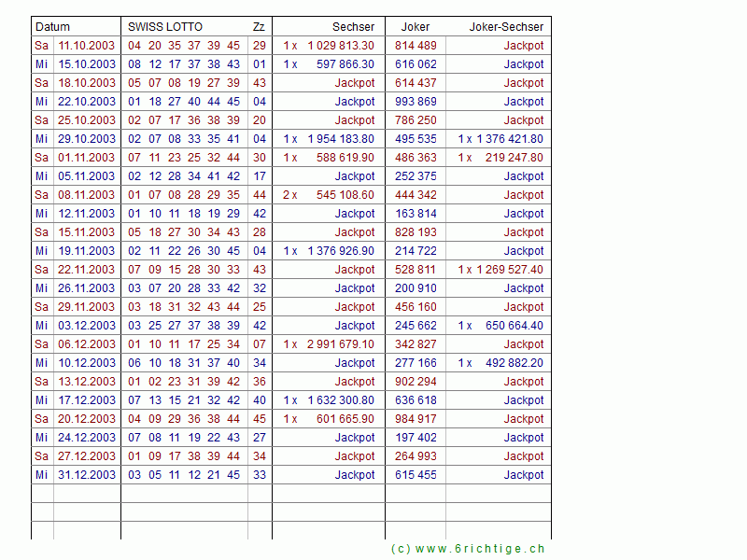Select the Sechser prize 545 108.60
The width and height of the screenshot is (747, 560).
click(x=345, y=195)
